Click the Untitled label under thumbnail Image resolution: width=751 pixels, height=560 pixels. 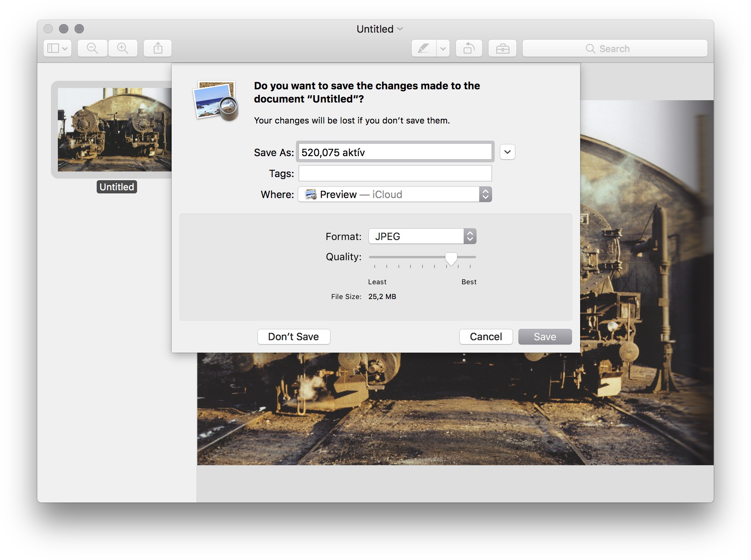117,187
